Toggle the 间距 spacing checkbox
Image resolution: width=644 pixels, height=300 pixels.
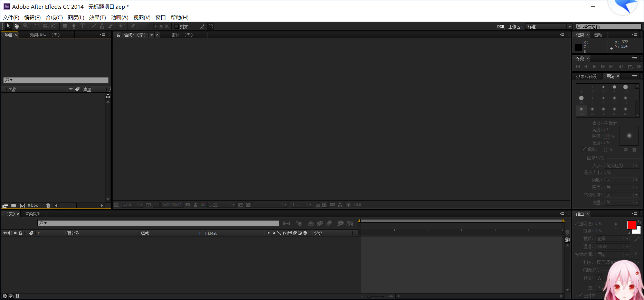584,149
